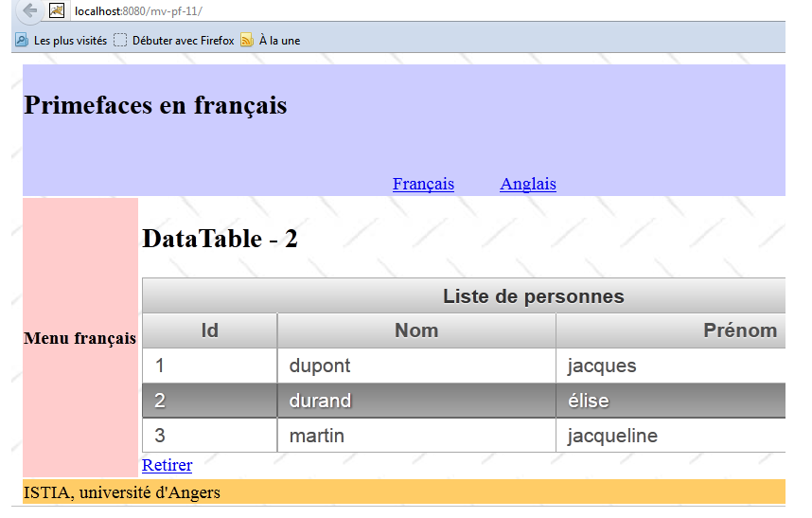Open the "Les plus visités" bookmark
The height and width of the screenshot is (518, 812).
coord(61,41)
